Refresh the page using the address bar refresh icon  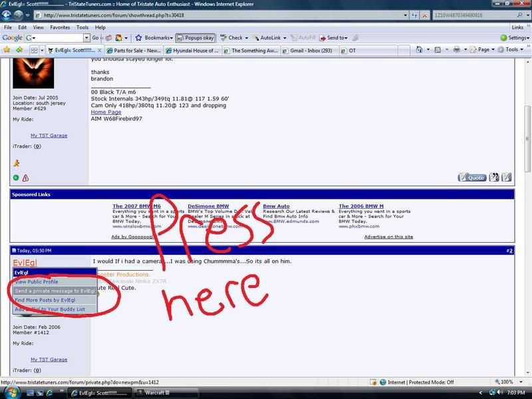tap(414, 15)
